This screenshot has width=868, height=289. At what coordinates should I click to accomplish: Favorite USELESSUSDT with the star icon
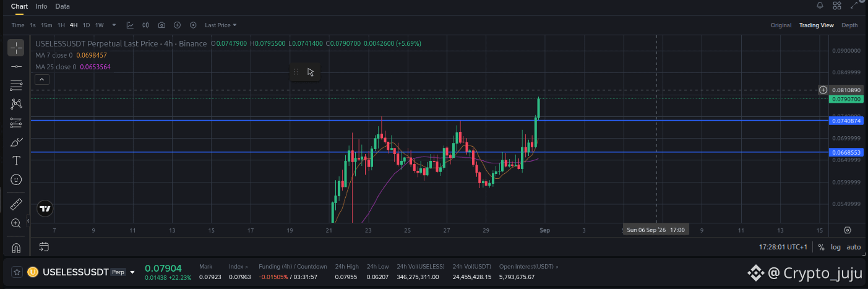tap(17, 272)
